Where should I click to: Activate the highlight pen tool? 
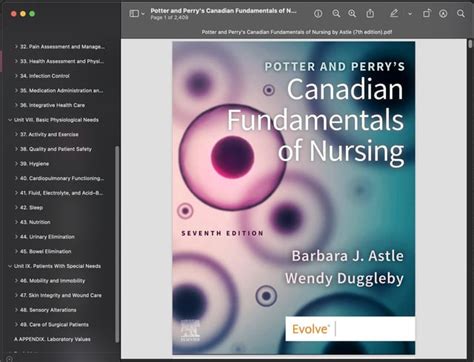click(x=394, y=14)
